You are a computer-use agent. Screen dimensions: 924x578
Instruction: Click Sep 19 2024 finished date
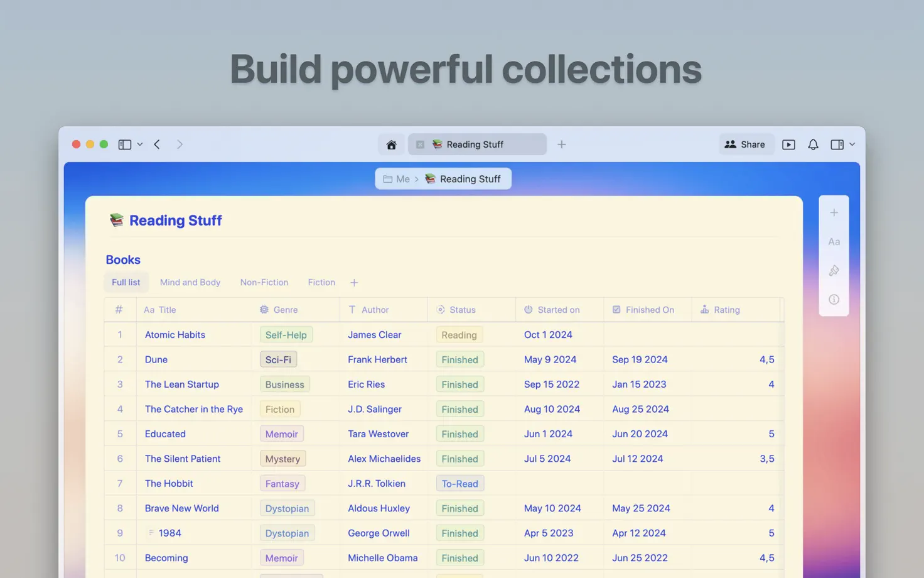pyautogui.click(x=640, y=360)
